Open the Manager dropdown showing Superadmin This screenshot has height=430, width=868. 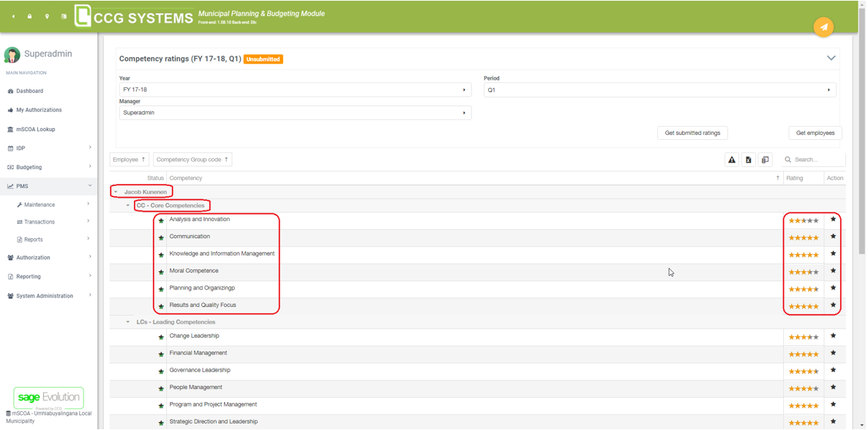pos(294,113)
